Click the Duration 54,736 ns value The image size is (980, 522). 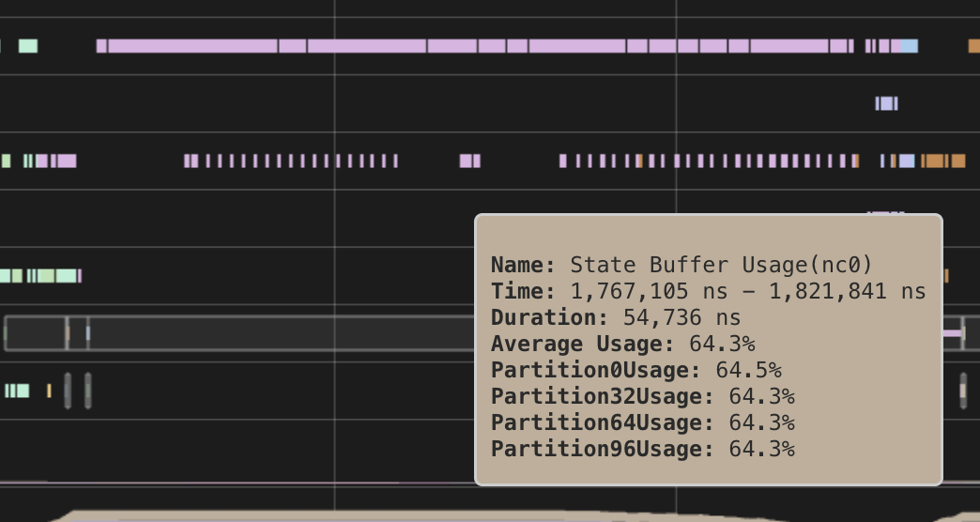pos(681,317)
